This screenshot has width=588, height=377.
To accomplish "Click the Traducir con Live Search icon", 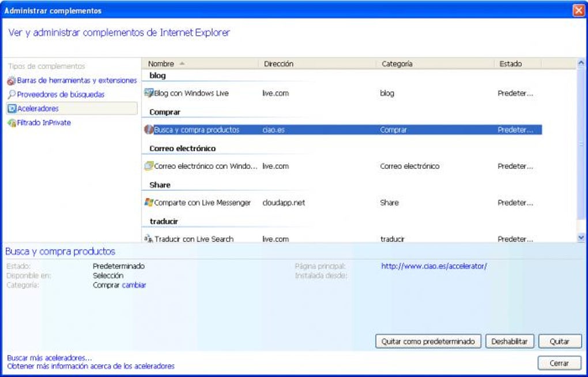I will [x=149, y=239].
